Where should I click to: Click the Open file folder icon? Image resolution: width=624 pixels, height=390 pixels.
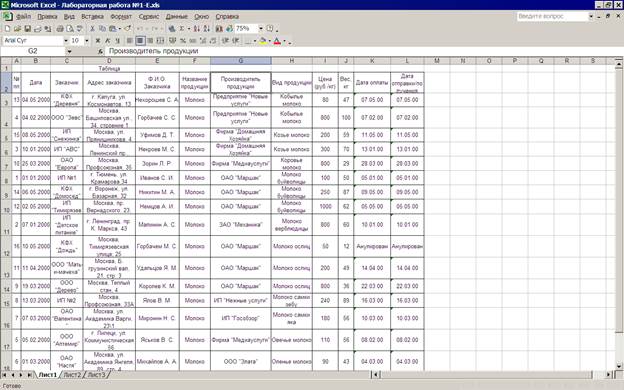point(18,29)
